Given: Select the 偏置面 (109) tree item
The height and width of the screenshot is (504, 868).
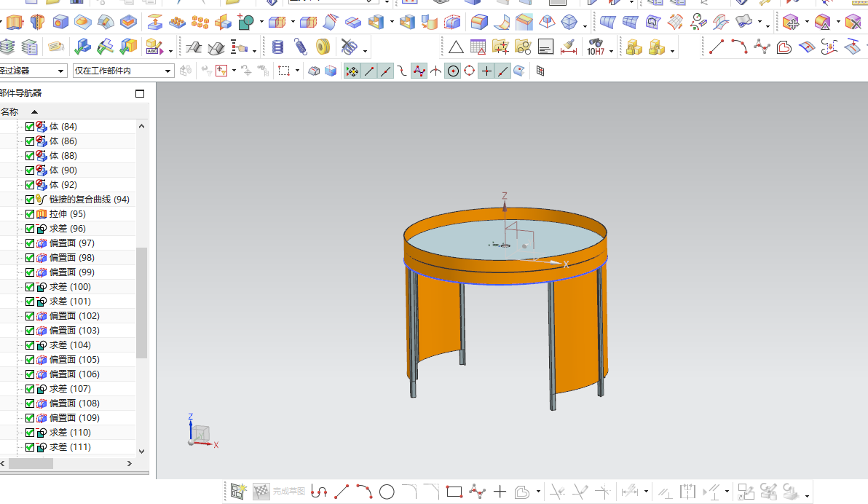Looking at the screenshot, I should 74,417.
